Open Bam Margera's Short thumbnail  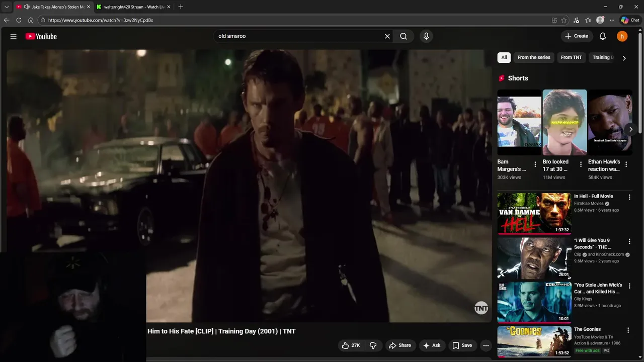519,122
